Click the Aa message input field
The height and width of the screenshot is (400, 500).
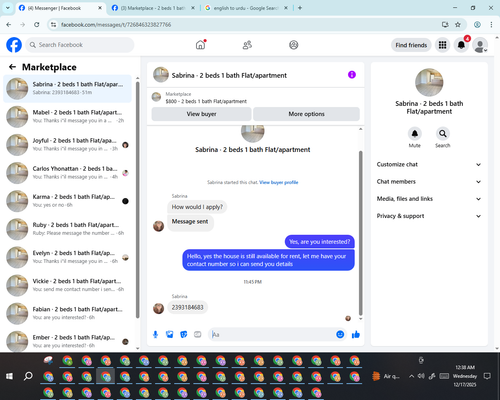(x=272, y=334)
